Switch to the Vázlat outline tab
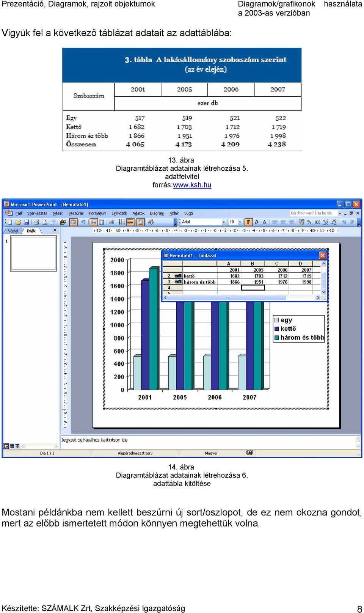 point(13,231)
